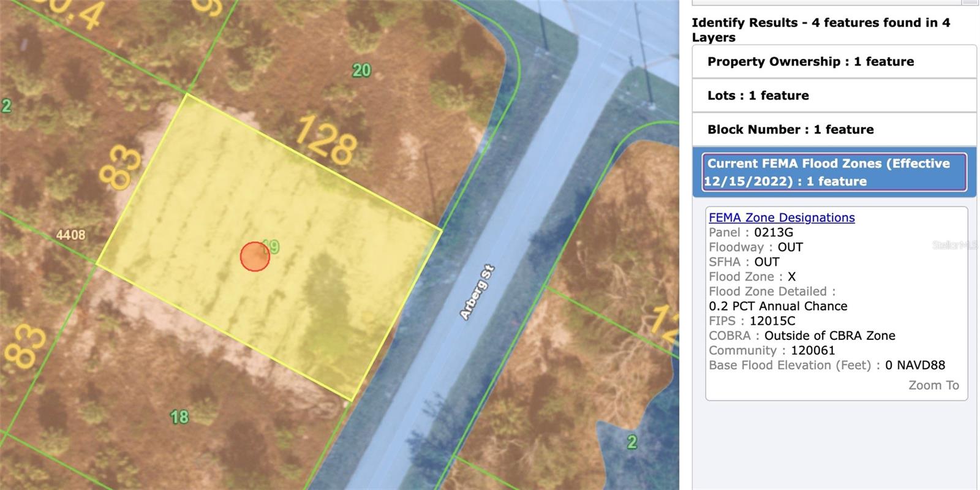Select lot 18 on the map
The height and width of the screenshot is (490, 980).
179,417
